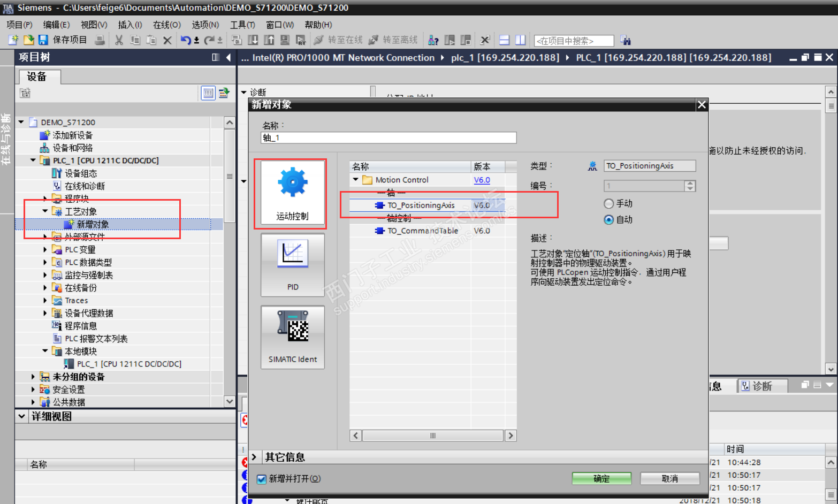Click the Paste icon in the toolbar
The height and width of the screenshot is (504, 838).
pyautogui.click(x=151, y=40)
